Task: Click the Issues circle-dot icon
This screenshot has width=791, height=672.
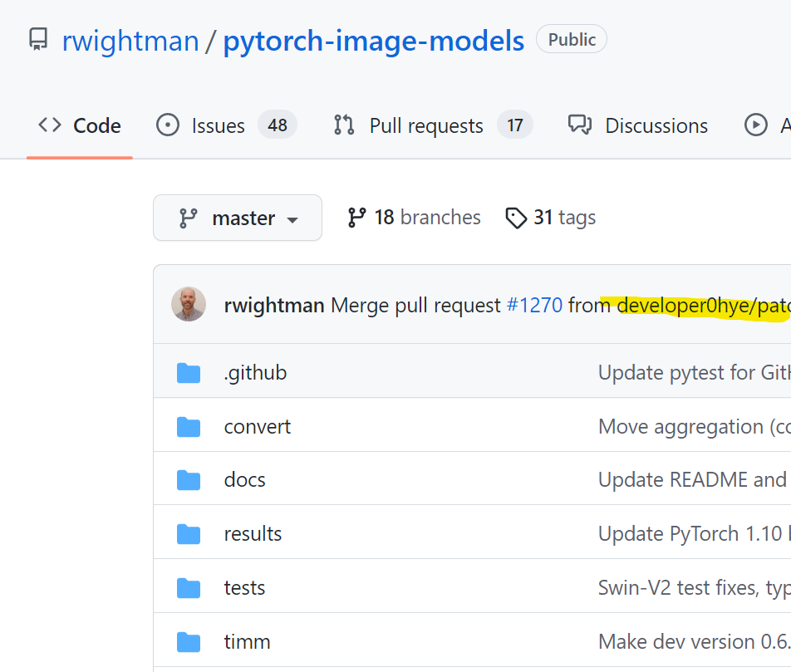Action: (x=168, y=125)
